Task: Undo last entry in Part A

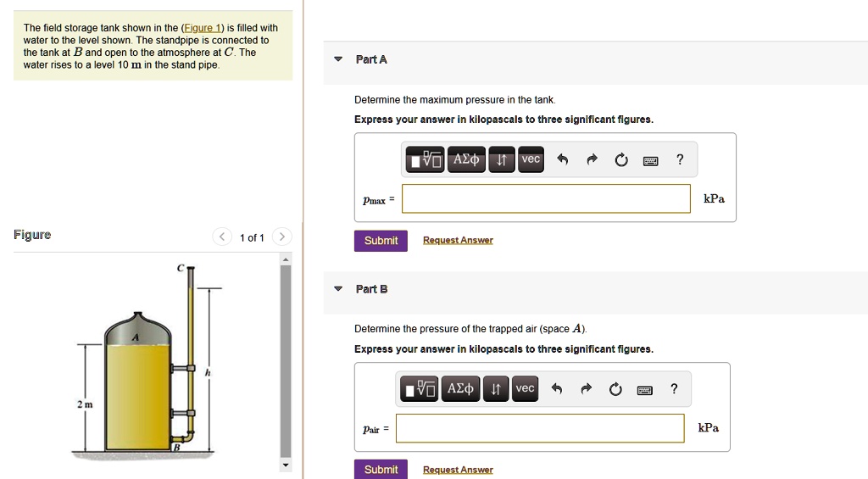Action: coord(563,160)
